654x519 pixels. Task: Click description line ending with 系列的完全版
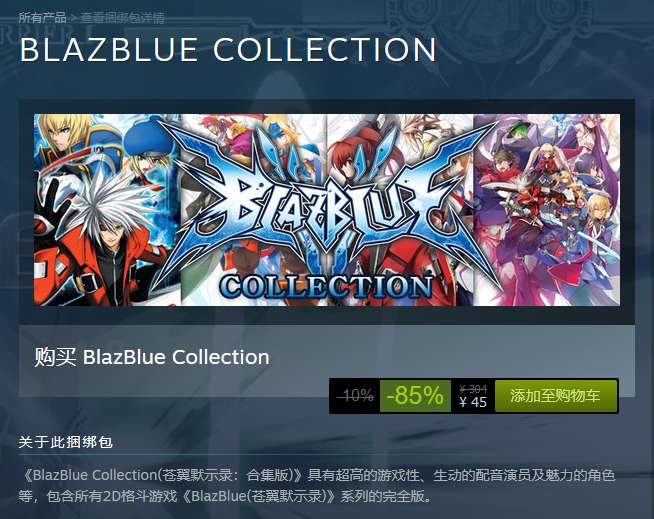pos(225,496)
